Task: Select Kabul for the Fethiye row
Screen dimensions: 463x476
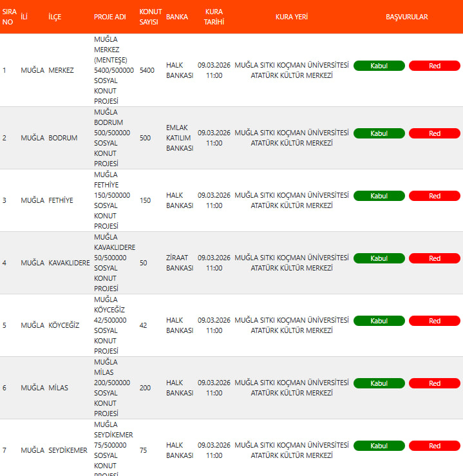Action: (x=379, y=196)
